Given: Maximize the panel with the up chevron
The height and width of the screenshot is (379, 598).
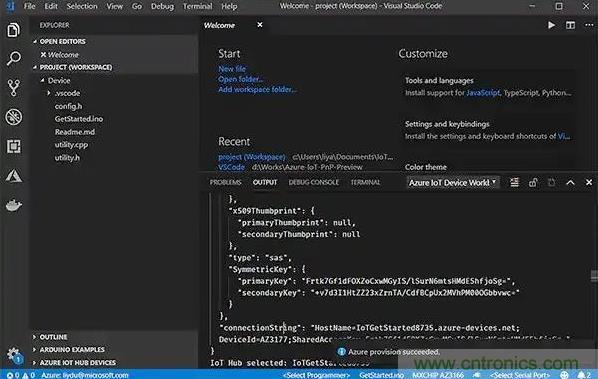Looking at the screenshot, I should [x=570, y=183].
